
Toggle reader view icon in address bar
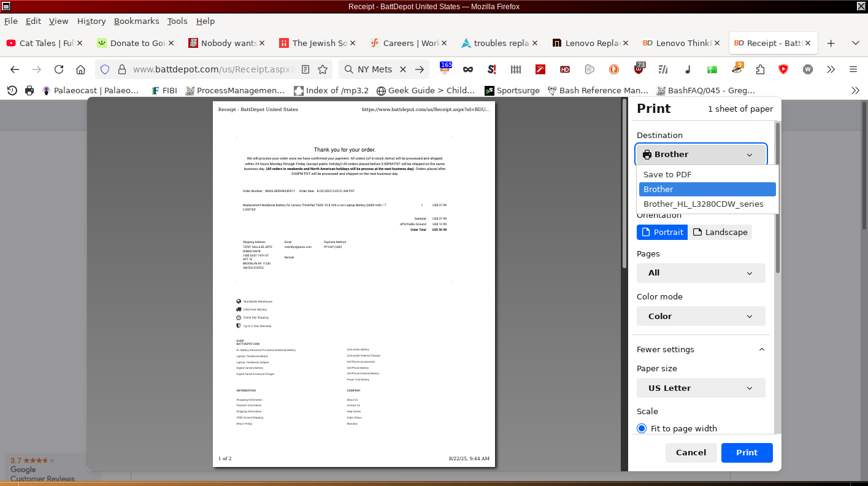coord(305,69)
